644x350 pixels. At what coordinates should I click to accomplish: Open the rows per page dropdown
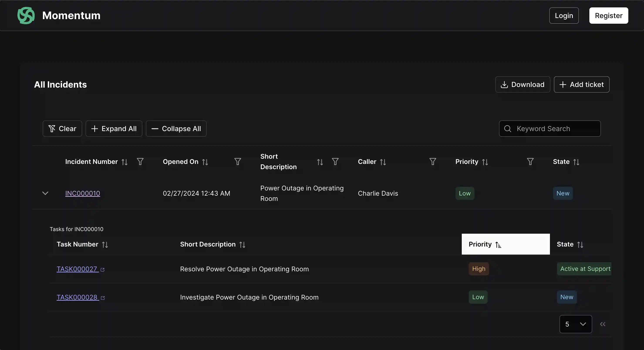575,324
